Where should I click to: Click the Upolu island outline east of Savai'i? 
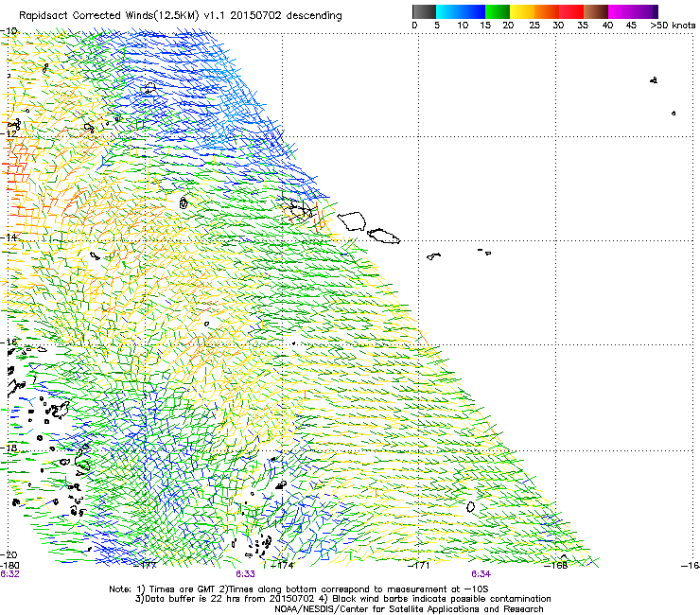(383, 236)
